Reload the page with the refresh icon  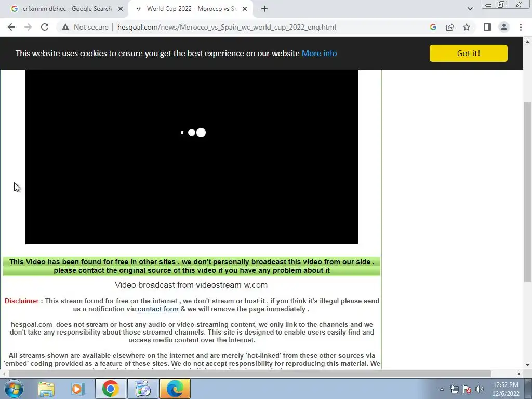point(45,27)
